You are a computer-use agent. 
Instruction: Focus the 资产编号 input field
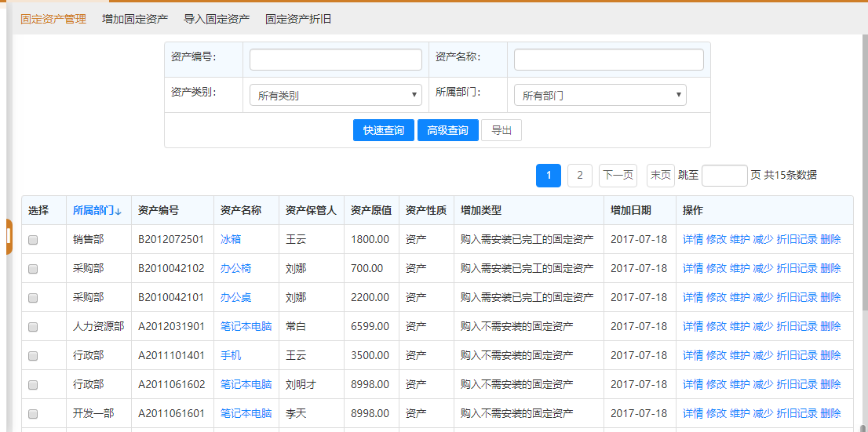click(x=336, y=60)
